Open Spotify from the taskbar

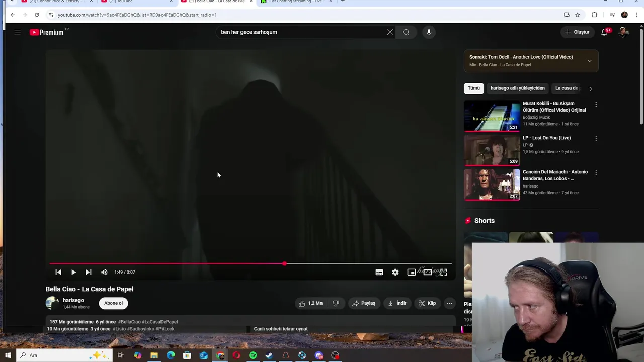[x=253, y=355]
